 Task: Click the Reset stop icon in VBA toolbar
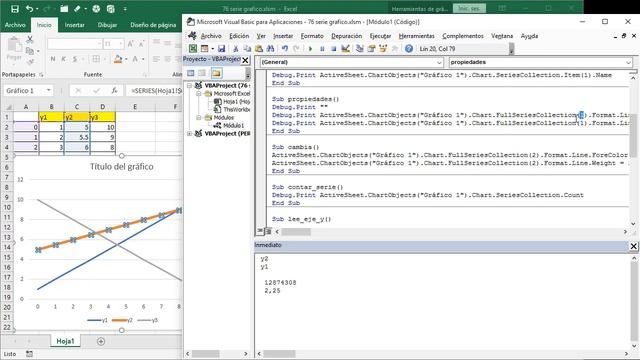point(333,49)
